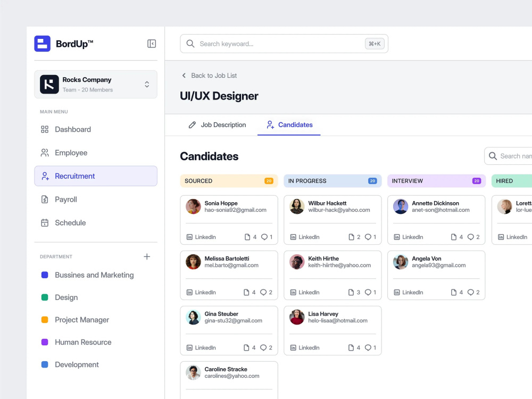Click LinkedIn icon on Annette Dickinson card

coord(397,237)
